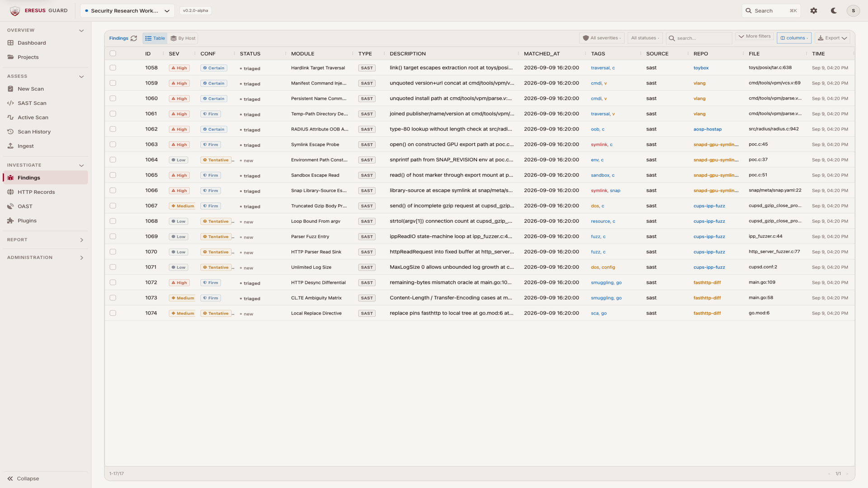
Task: Toggle dark mode moon icon
Action: (x=834, y=11)
